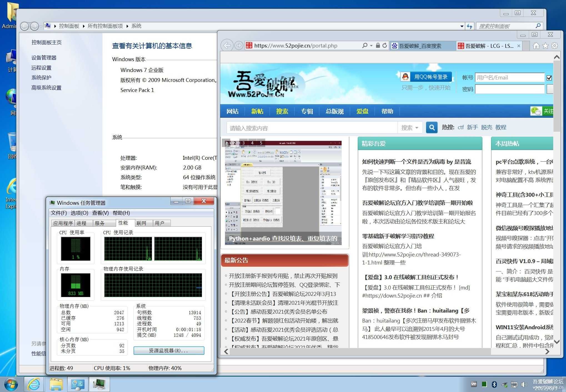The height and width of the screenshot is (392, 566).
Task: Open the 设备管理器 link
Action: (x=44, y=58)
